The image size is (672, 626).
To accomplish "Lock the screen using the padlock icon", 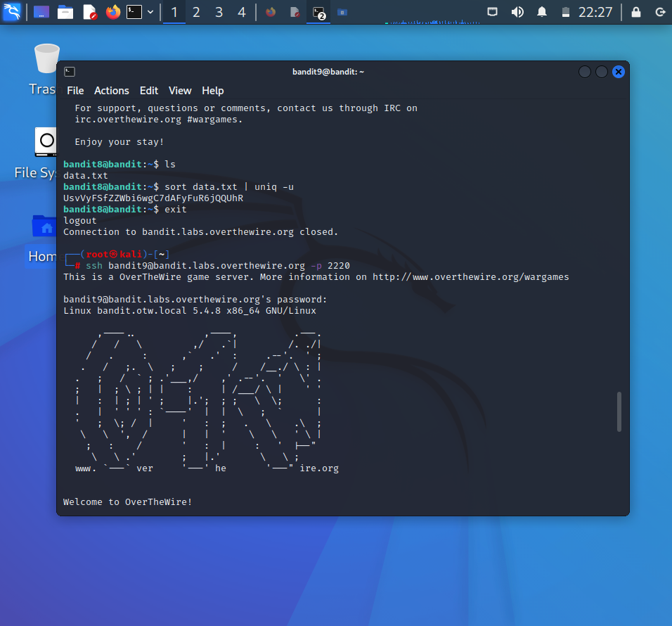I will (x=636, y=12).
